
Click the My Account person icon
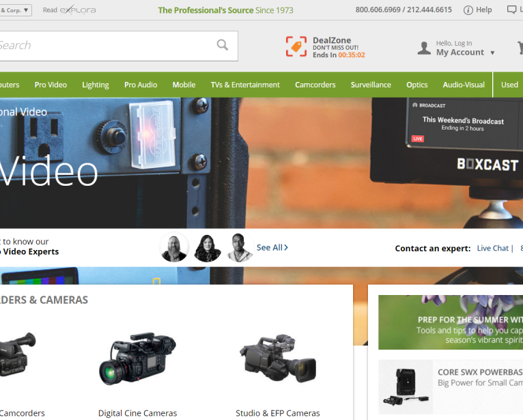pyautogui.click(x=424, y=48)
